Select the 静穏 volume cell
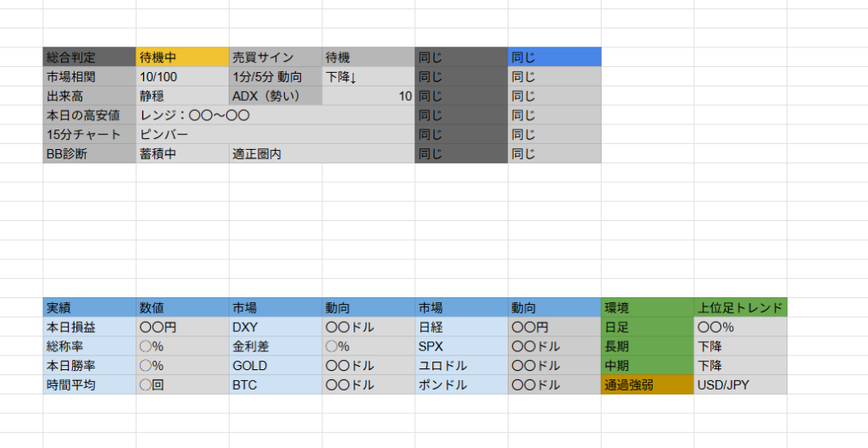This screenshot has width=868, height=448. click(x=182, y=97)
